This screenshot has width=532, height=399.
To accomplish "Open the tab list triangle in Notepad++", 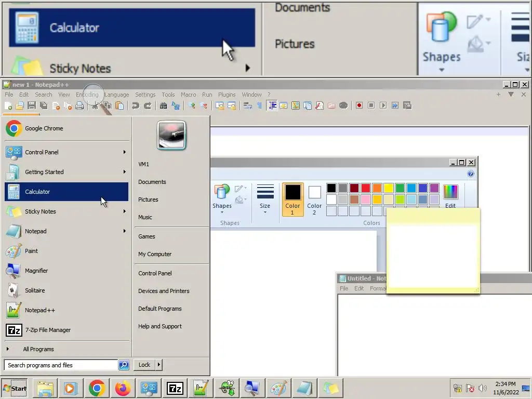I will click(511, 95).
